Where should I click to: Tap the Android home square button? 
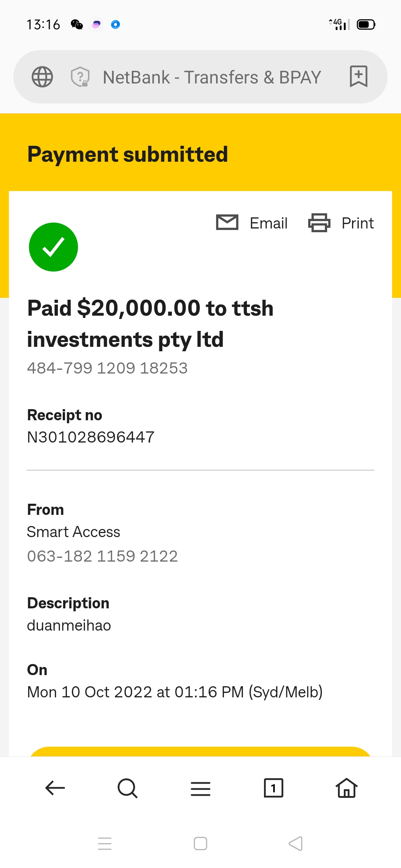coord(200,844)
